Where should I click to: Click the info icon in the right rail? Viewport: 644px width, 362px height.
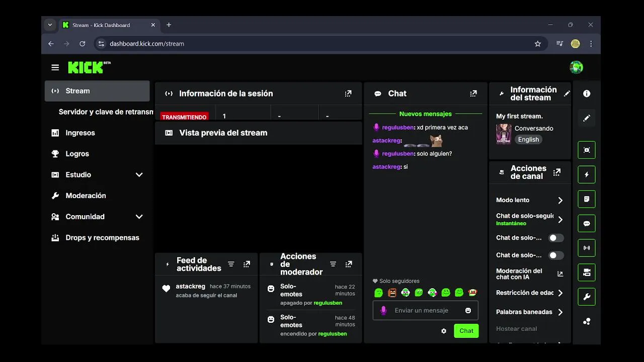pos(587,94)
